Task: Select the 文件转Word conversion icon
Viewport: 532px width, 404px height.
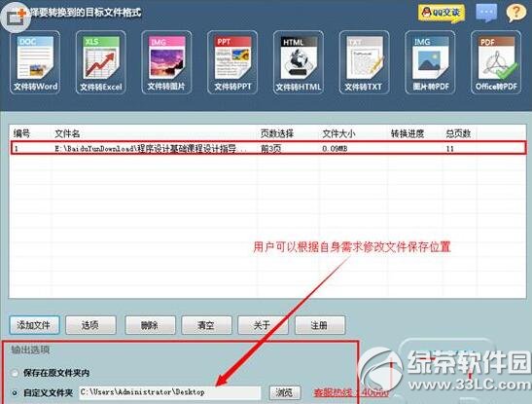Action: coord(35,62)
